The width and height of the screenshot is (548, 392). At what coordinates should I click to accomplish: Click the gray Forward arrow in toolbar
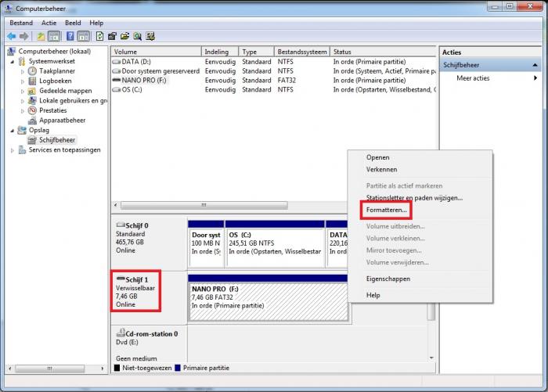pyautogui.click(x=23, y=36)
